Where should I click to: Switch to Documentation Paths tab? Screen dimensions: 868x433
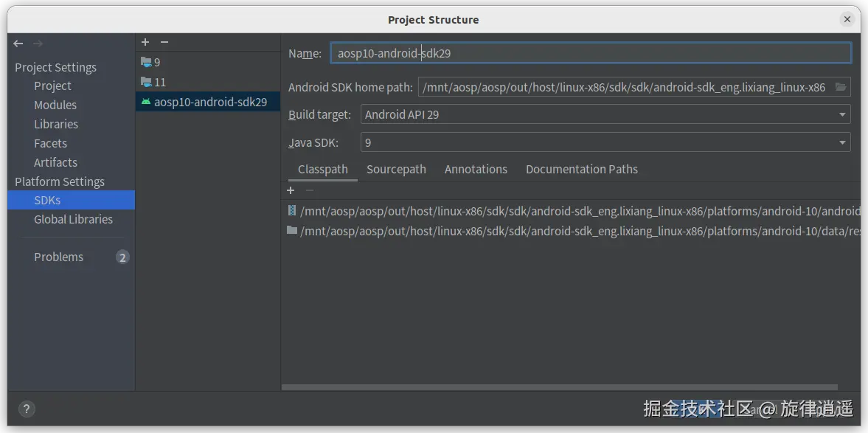581,170
